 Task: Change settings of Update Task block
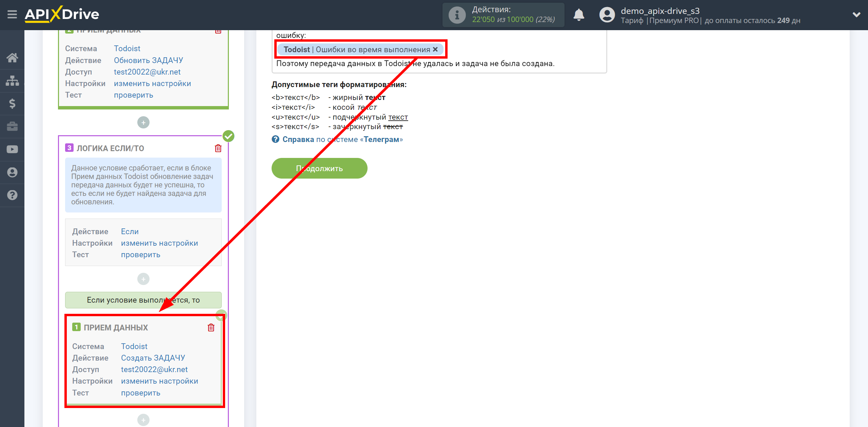pyautogui.click(x=152, y=83)
